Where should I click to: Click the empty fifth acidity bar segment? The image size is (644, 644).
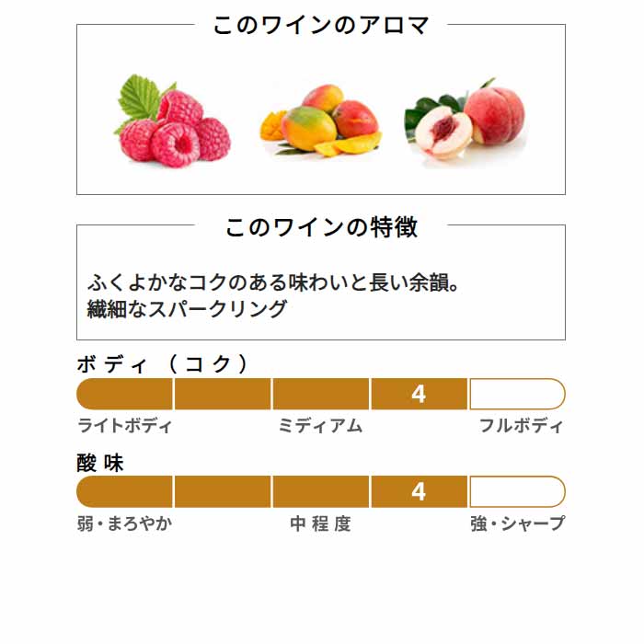click(517, 491)
